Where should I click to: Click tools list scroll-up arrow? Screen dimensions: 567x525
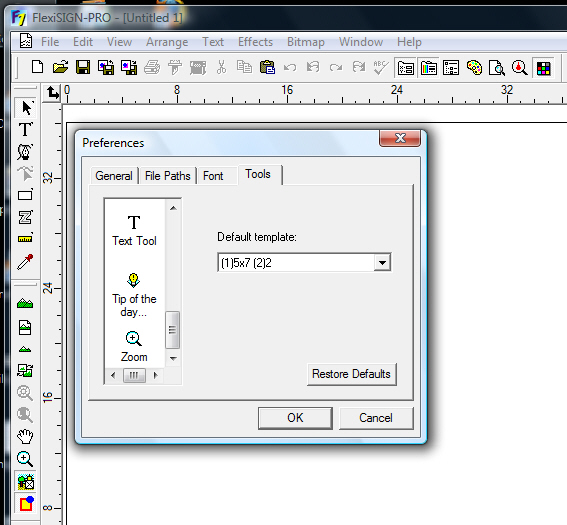tap(173, 208)
